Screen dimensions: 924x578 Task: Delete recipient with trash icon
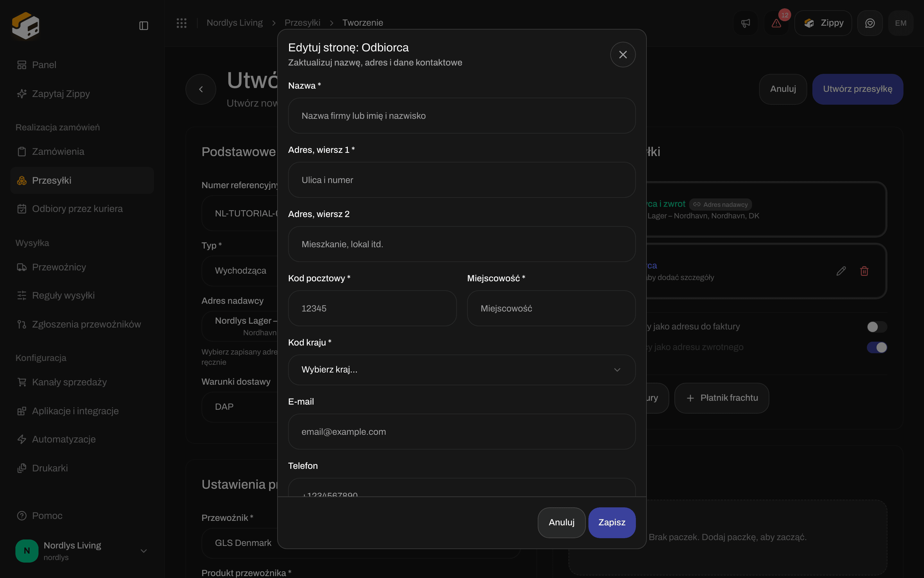[x=864, y=271]
